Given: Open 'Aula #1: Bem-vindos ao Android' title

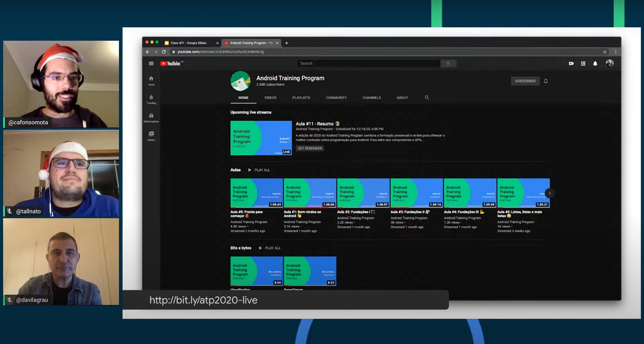Looking at the screenshot, I should 303,214.
